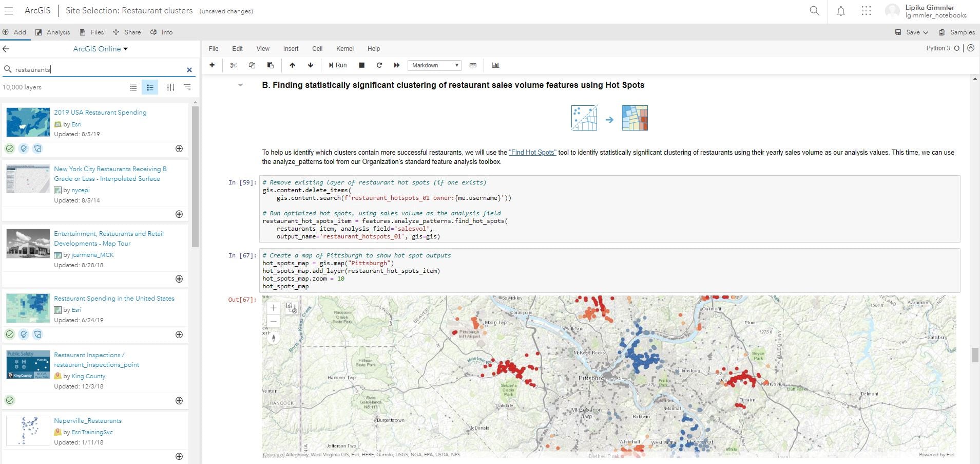Screen dimensions: 980x464
Task: Add New York City Restaurants layer
Action: [x=179, y=214]
